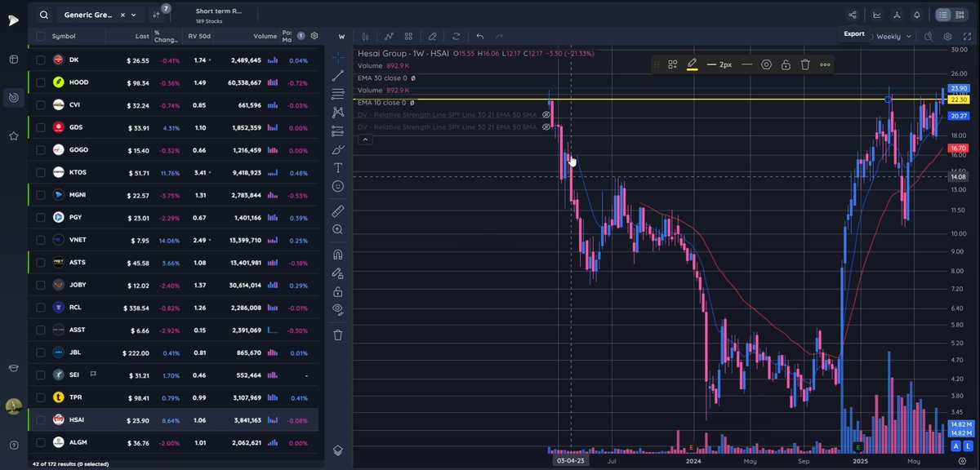Click the refresh chart icon

tap(456, 36)
